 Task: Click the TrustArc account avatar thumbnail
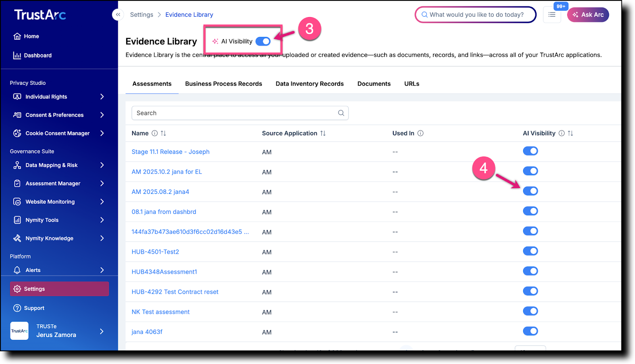19,331
